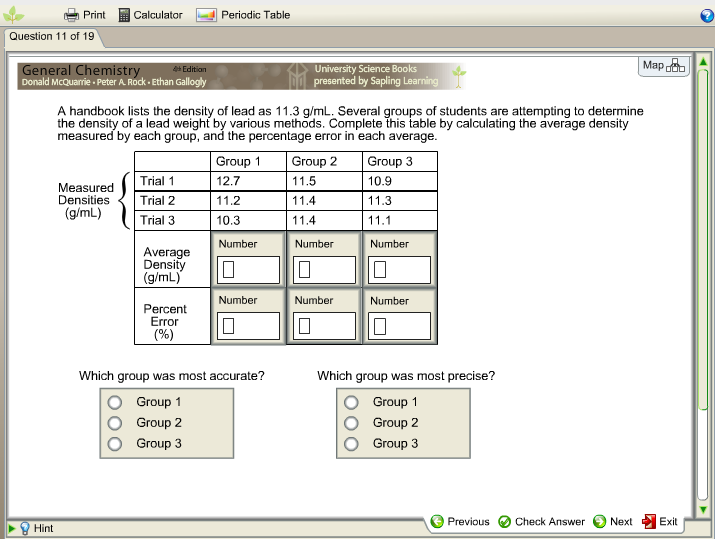Screen dimensions: 715x539
Task: Click the scrollbar down arrow
Action: tap(703, 510)
